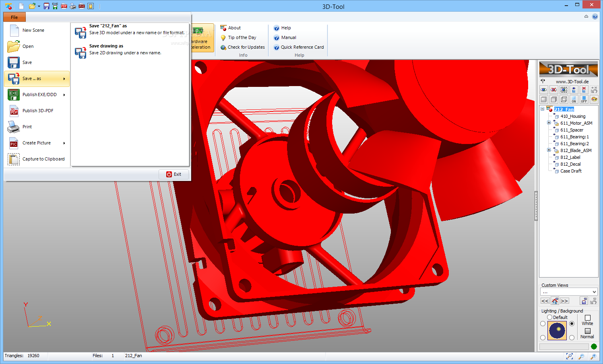Screen dimensions: 603x364
Task: Click the hide listed parts crossed list icon
Action: 584,90
